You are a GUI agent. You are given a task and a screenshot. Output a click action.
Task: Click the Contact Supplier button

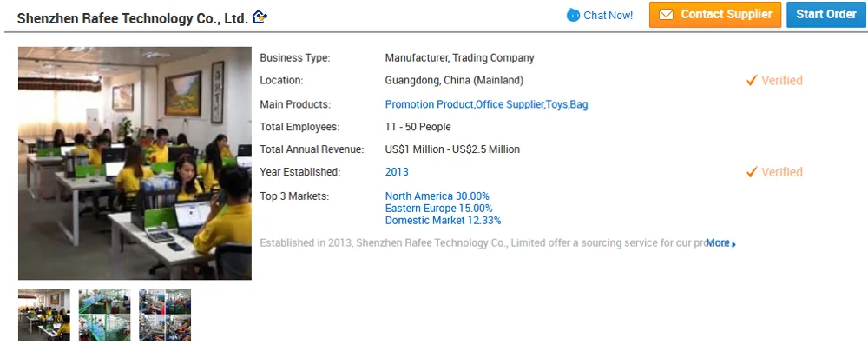click(714, 15)
